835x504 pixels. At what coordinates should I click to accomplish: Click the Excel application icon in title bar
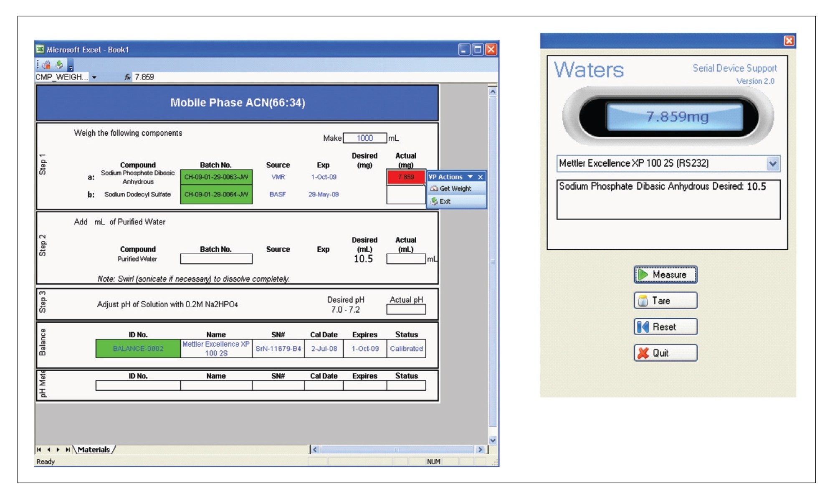[x=40, y=49]
